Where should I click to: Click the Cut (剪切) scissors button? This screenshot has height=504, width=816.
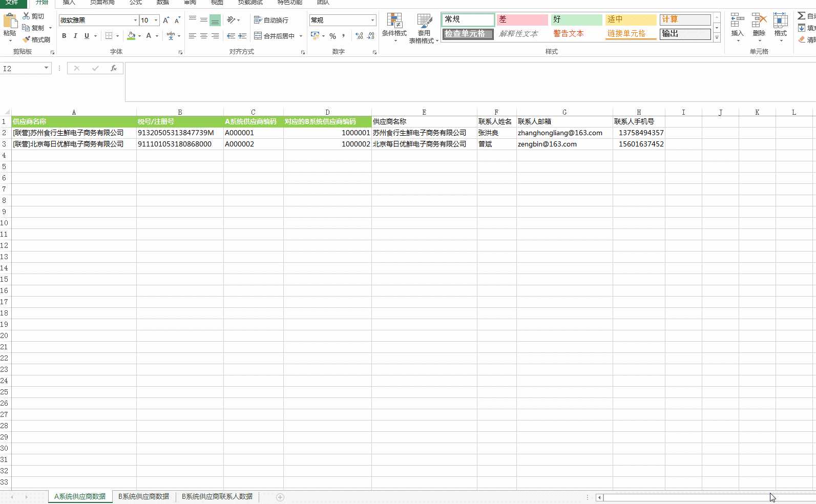(34, 16)
